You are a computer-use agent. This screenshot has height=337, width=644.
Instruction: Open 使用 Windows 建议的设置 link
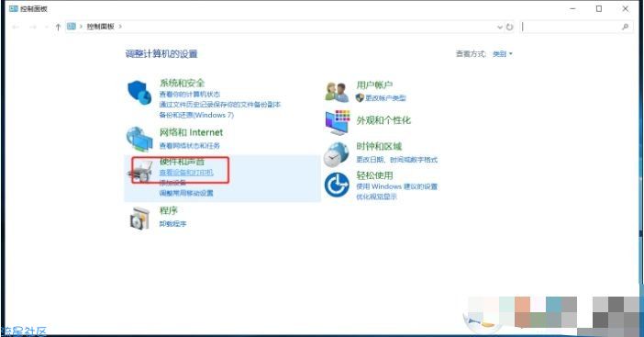396,186
